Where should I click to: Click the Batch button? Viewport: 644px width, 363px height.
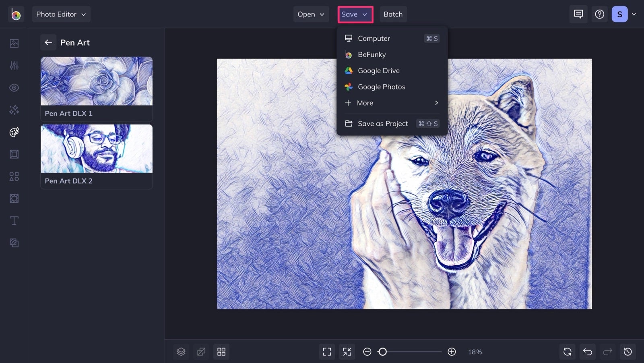coord(393,14)
